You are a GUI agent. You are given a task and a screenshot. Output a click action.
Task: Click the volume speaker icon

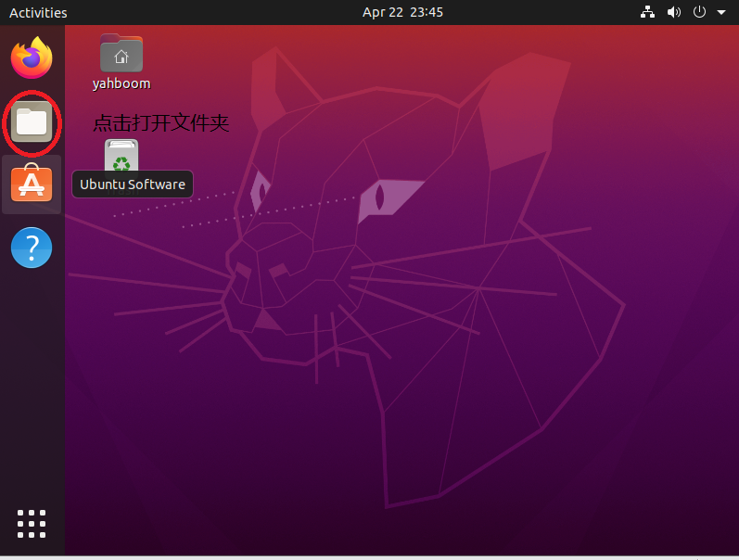[674, 12]
